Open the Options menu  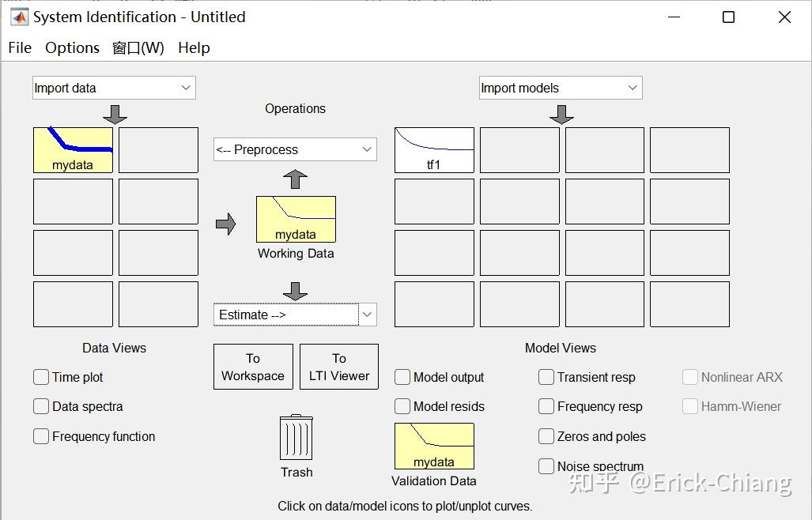tap(72, 47)
